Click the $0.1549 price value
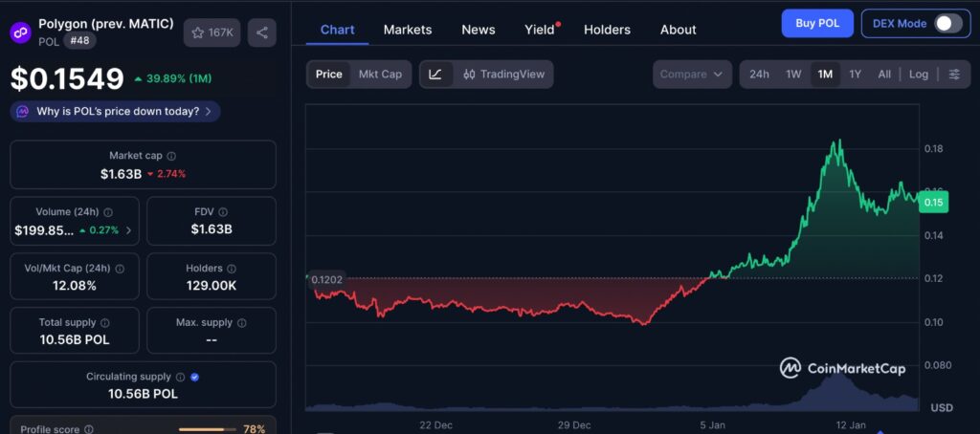 (68, 78)
